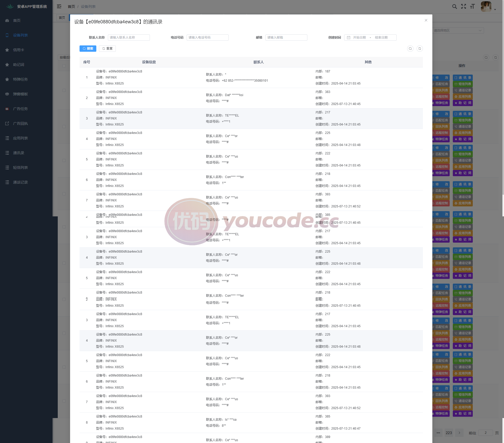Click the 结束日期 date field
The image size is (504, 443).
(x=381, y=38)
